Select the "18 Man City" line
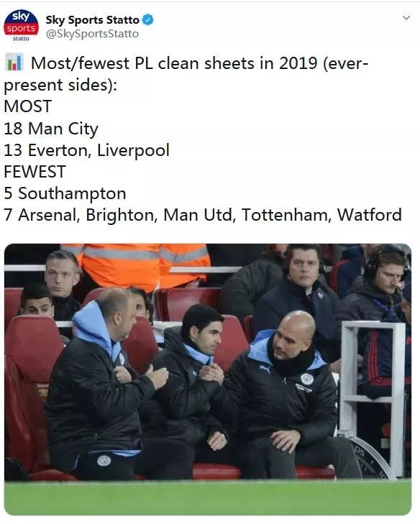The height and width of the screenshot is (524, 420). [51, 129]
